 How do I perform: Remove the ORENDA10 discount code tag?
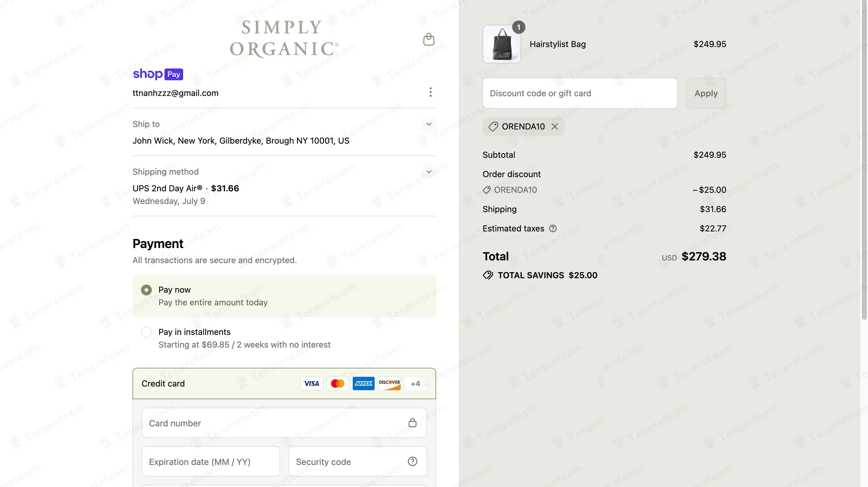(x=555, y=127)
